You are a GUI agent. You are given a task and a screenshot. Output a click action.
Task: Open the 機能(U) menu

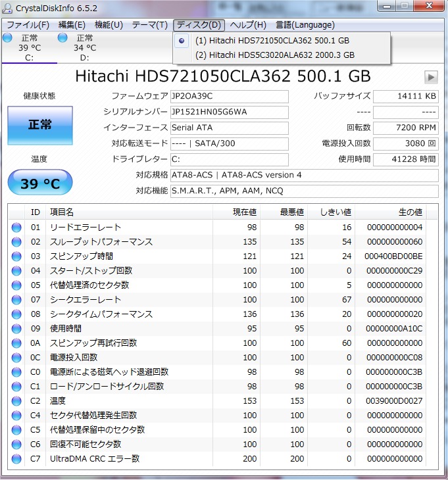(109, 25)
